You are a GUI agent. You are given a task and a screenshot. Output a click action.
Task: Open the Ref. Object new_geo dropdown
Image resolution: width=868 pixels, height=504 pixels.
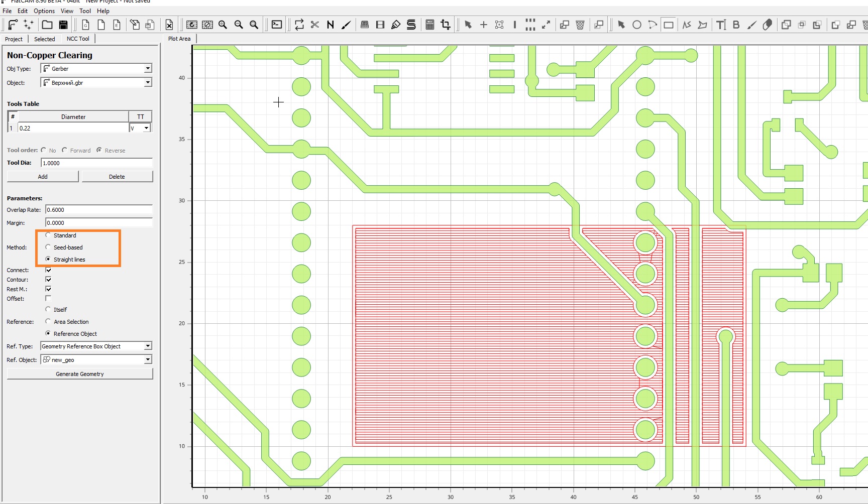click(96, 359)
